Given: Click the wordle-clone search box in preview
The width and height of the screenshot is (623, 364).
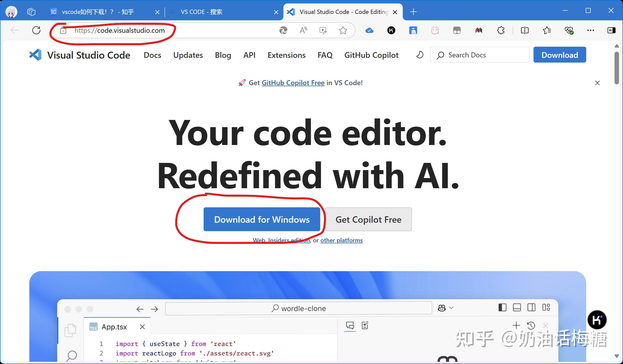Looking at the screenshot, I should coord(299,308).
